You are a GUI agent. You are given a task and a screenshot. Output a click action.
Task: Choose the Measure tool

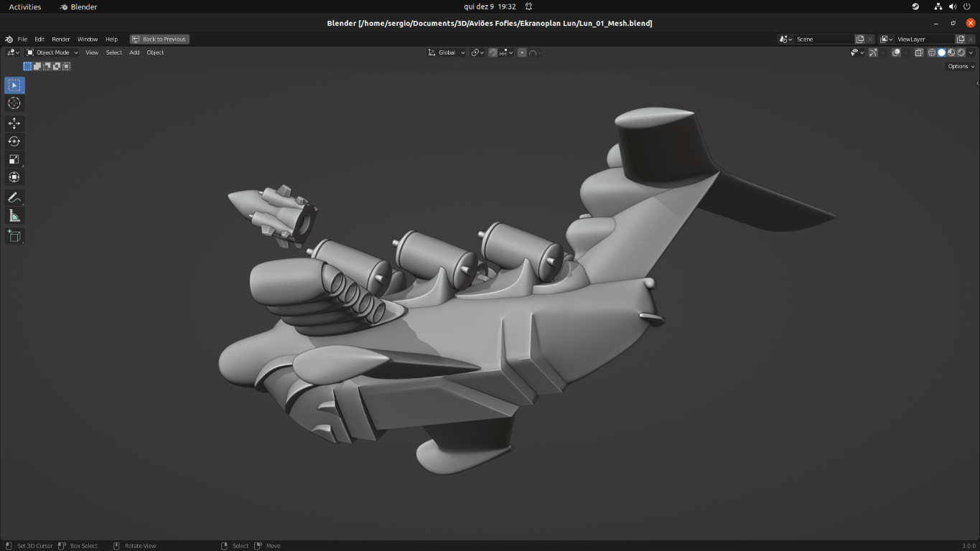(14, 216)
